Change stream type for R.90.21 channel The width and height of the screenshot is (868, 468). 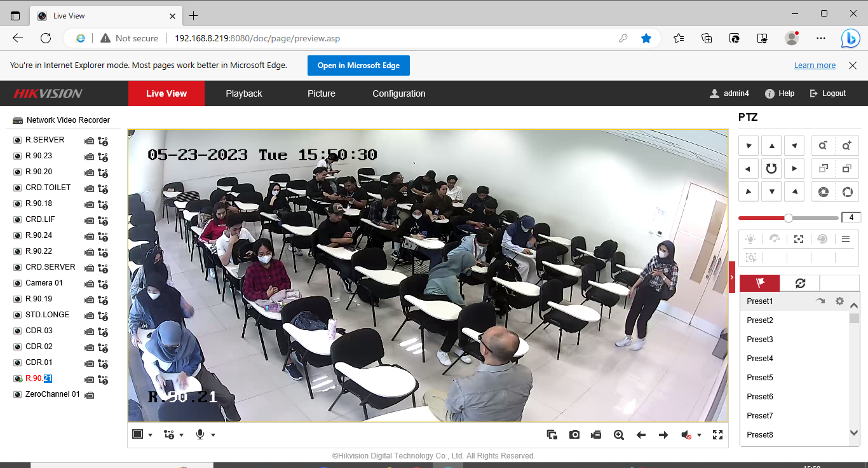coord(103,379)
